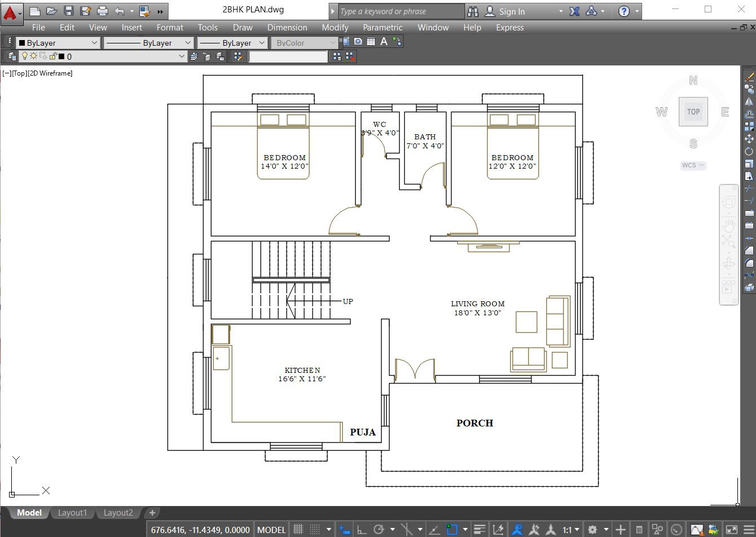
Task: Switch to the Layout1 tab
Action: click(73, 513)
